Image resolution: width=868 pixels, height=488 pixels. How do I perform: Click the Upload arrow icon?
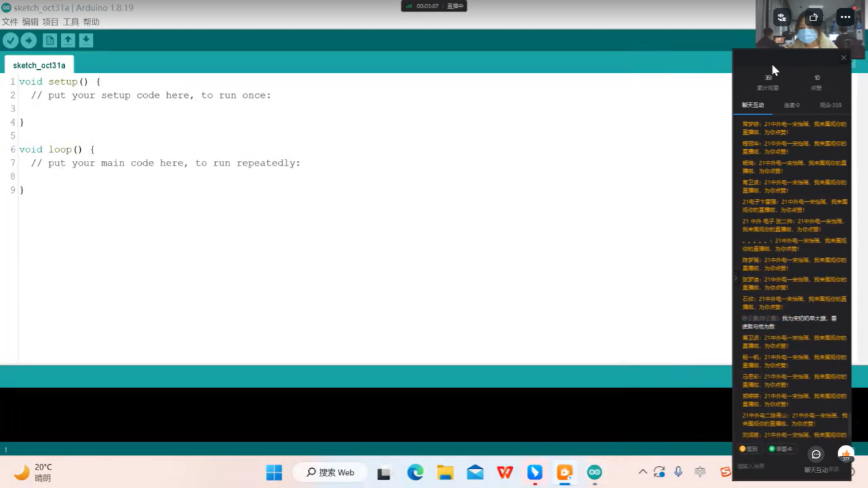[x=29, y=40]
